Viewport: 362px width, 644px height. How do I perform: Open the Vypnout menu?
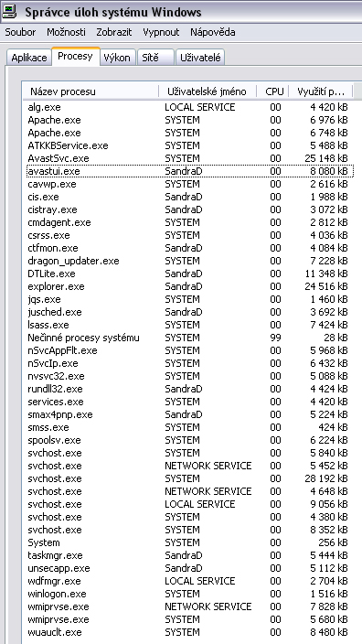pyautogui.click(x=161, y=32)
